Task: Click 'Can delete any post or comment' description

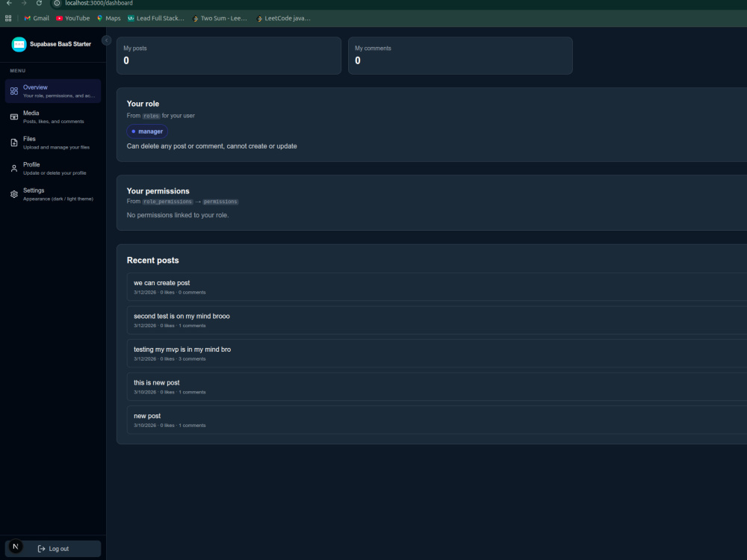Action: click(211, 146)
